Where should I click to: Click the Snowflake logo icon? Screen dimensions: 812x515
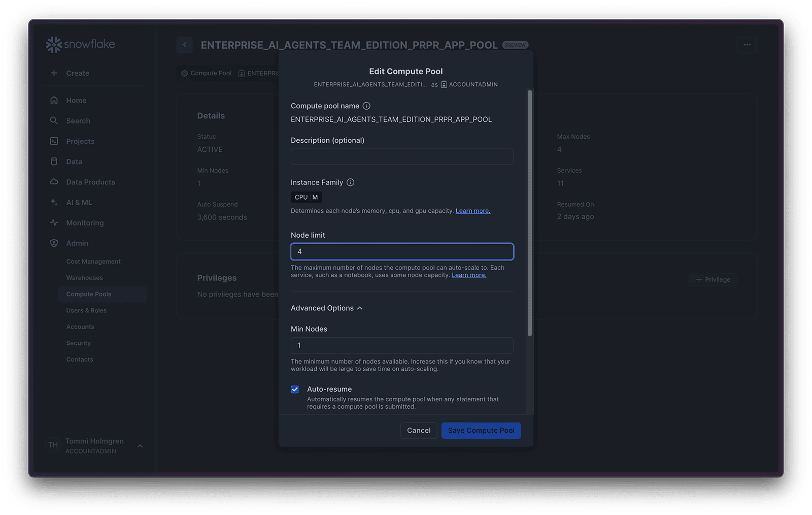(x=53, y=45)
